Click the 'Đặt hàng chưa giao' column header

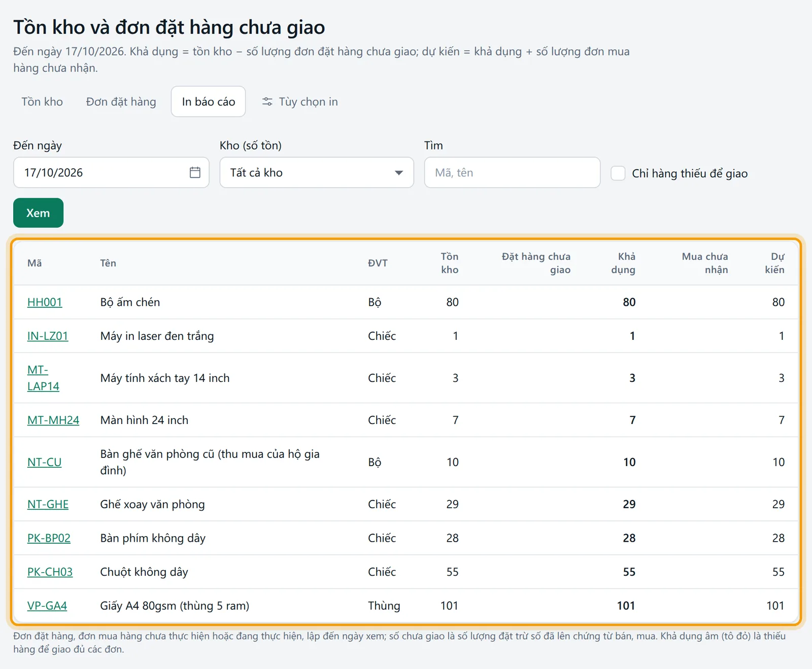point(536,263)
